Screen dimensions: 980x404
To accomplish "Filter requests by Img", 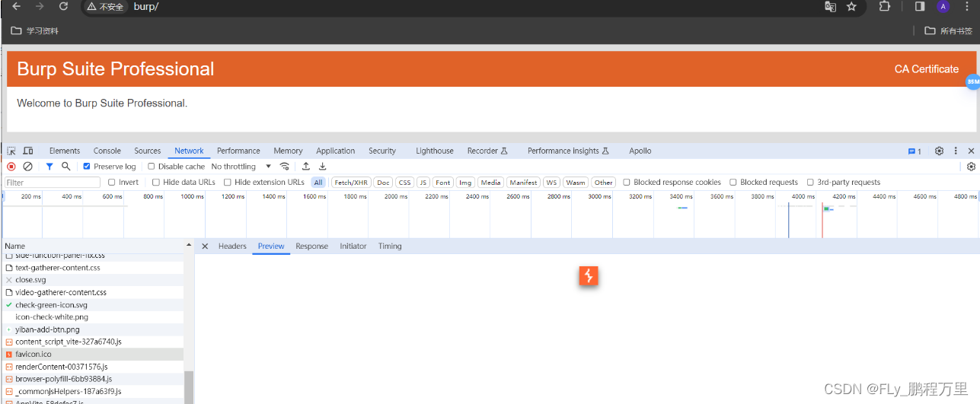I will click(465, 183).
